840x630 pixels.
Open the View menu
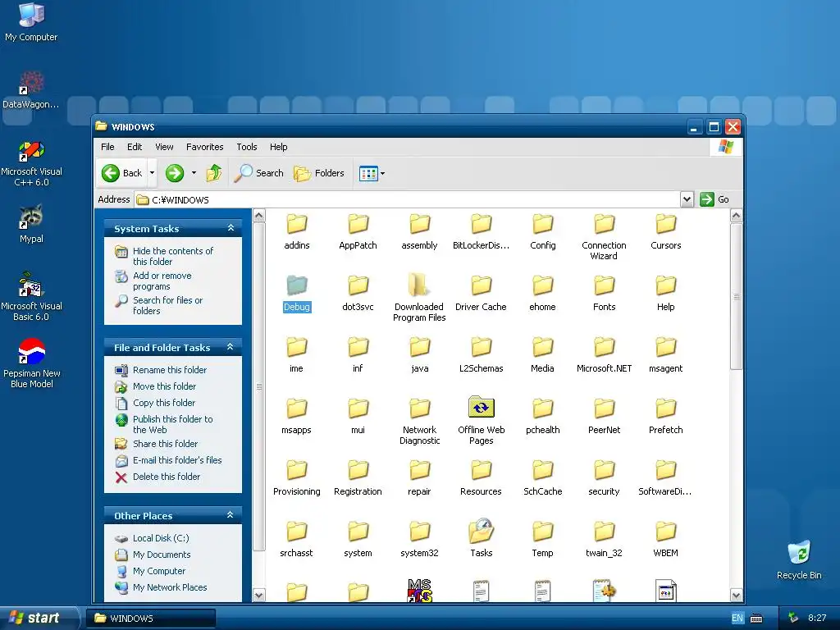(x=164, y=147)
